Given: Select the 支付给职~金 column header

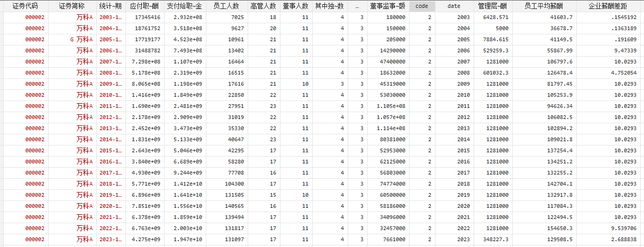Looking at the screenshot, I should pyautogui.click(x=184, y=6).
